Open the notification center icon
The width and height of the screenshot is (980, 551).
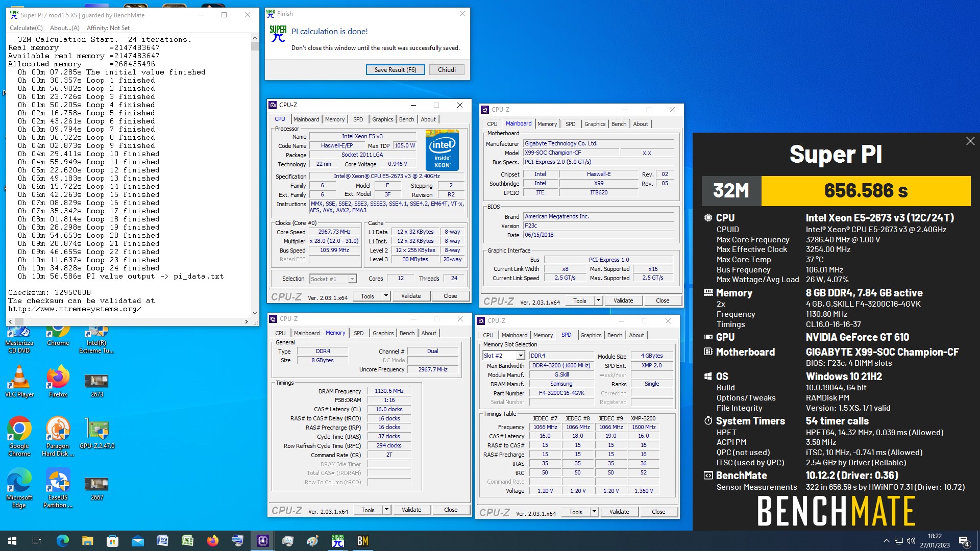coord(964,541)
